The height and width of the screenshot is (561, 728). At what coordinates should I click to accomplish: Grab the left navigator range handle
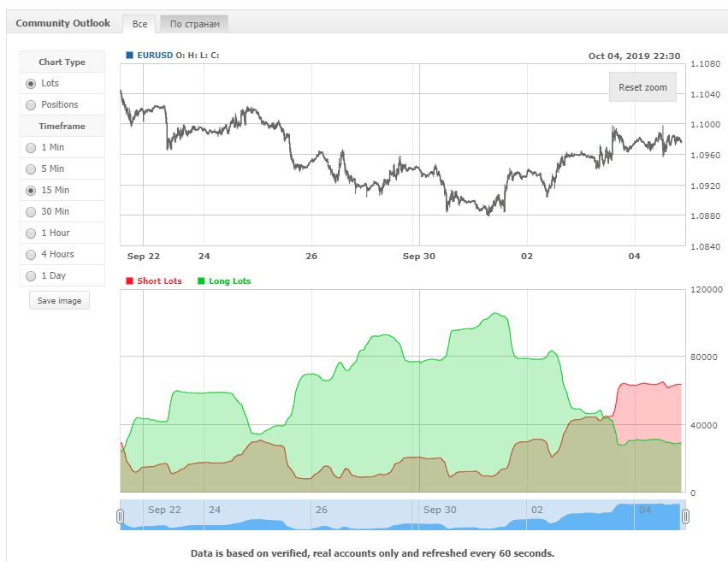pyautogui.click(x=121, y=516)
